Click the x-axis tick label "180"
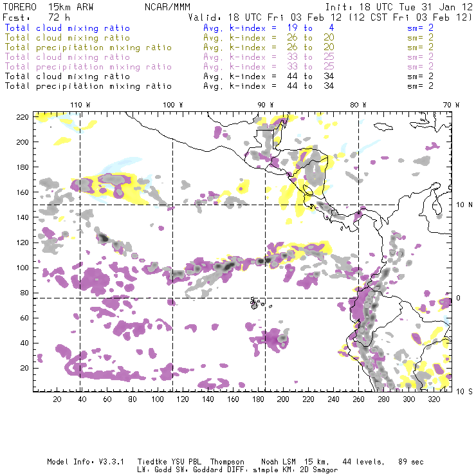The width and height of the screenshot is (476, 476). tap(258, 399)
